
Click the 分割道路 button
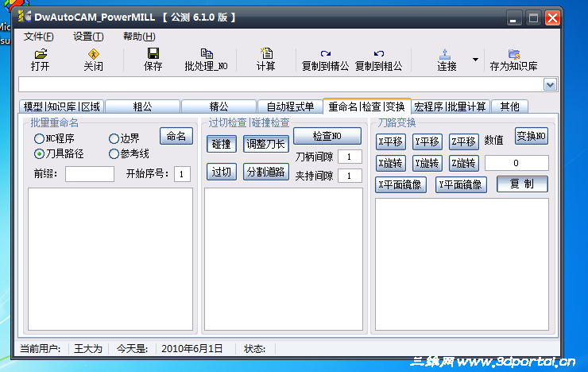coord(266,172)
